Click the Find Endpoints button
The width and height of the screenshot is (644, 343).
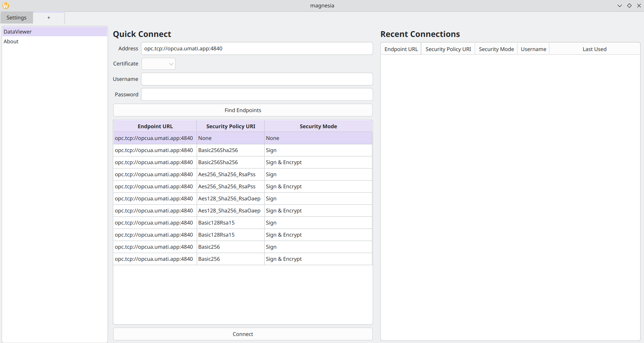pyautogui.click(x=242, y=110)
